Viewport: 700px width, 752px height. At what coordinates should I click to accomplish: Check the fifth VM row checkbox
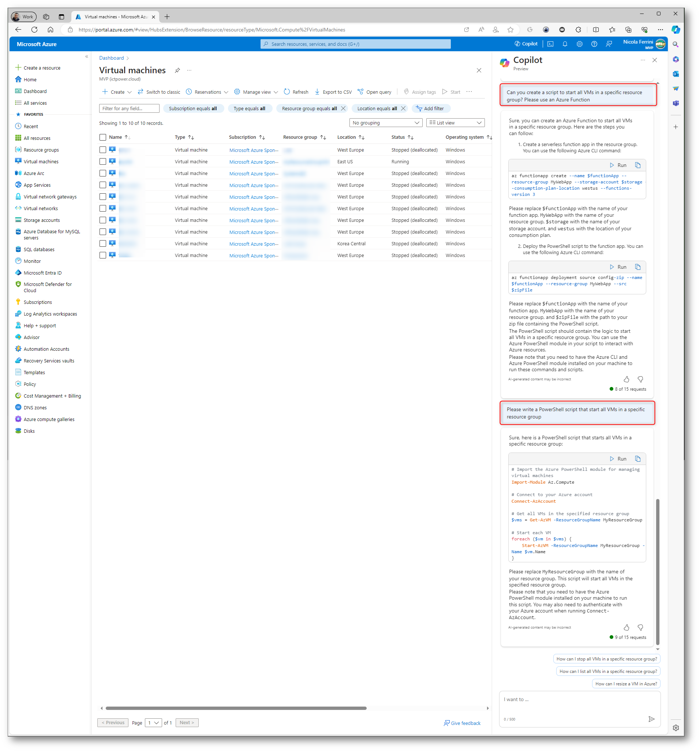tap(103, 197)
